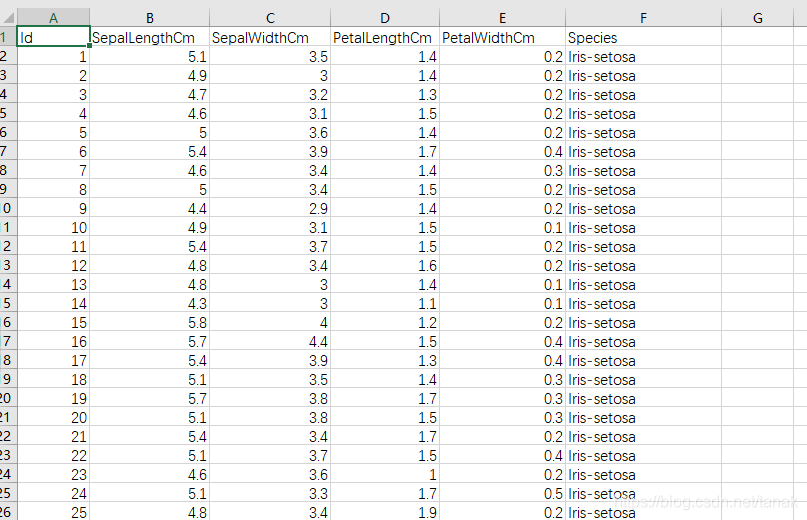Select PetalLengthCm value 1.1
Screen dimensions: 807x520
tap(385, 303)
